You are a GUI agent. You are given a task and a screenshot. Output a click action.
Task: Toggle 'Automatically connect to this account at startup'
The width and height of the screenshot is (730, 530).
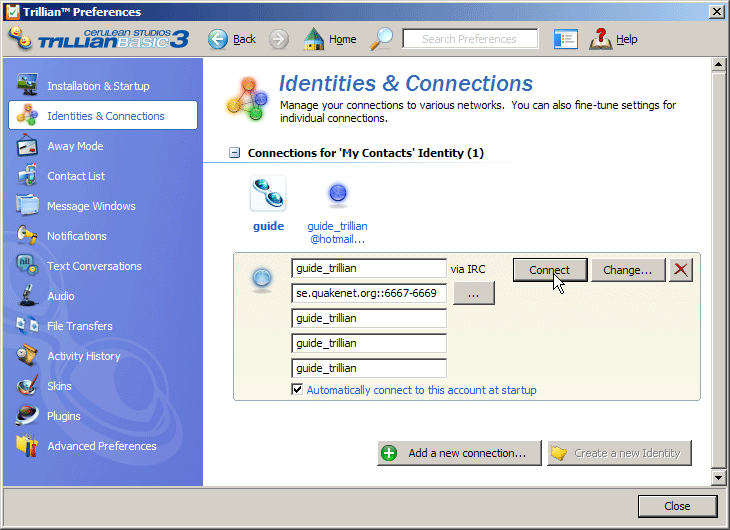297,389
